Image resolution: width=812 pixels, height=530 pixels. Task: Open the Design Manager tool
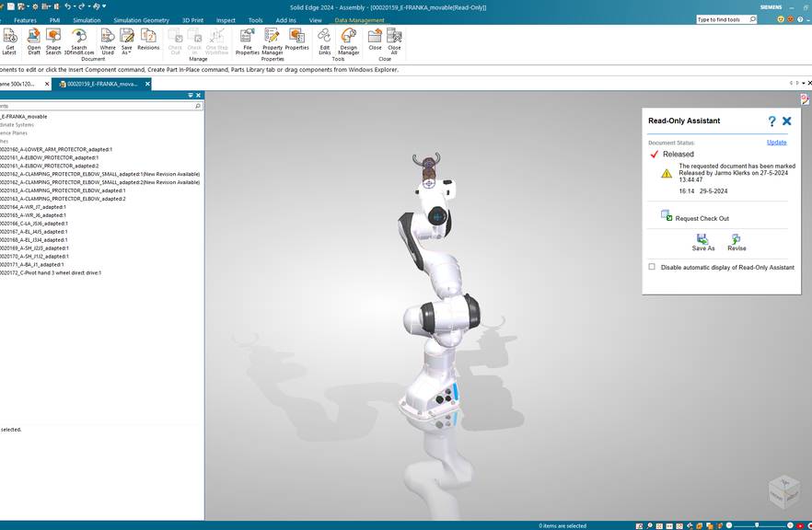[x=349, y=39]
